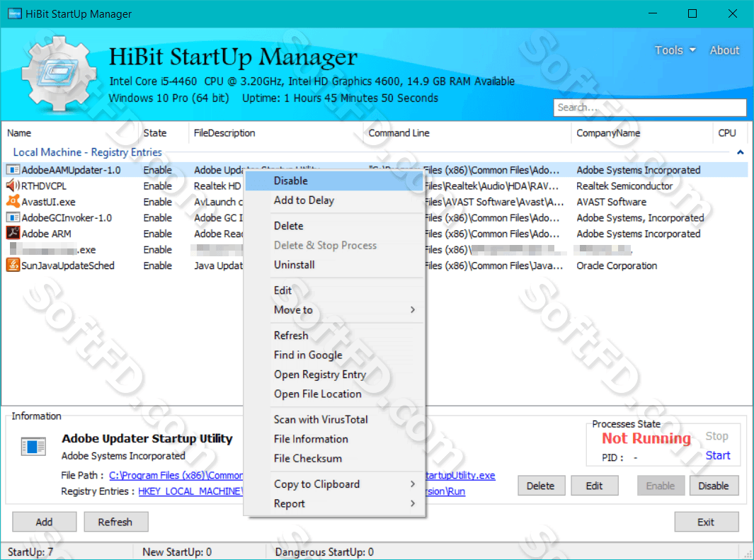Click the Exit button
754x560 pixels.
pos(706,522)
